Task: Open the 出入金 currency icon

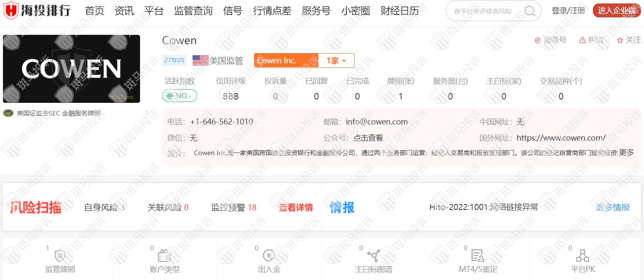Action: point(269,256)
